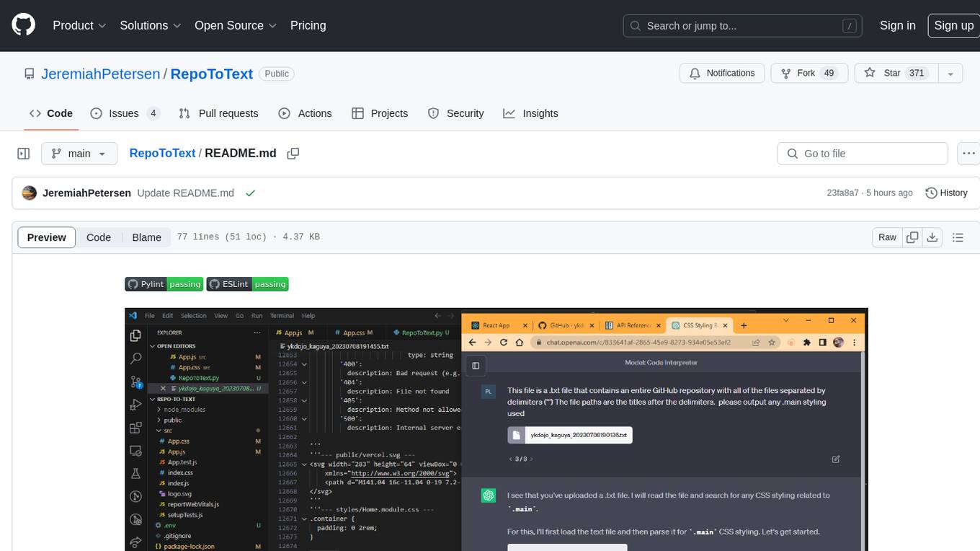Open the README outline list
980x551 pixels.
(958, 237)
